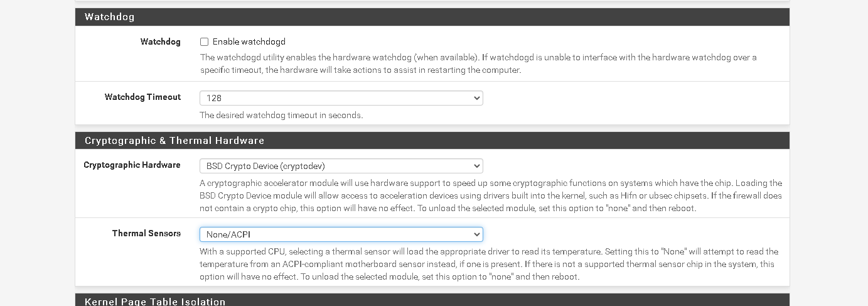
Task: Click the cryptographic accelerator module help paragraph
Action: 491,195
